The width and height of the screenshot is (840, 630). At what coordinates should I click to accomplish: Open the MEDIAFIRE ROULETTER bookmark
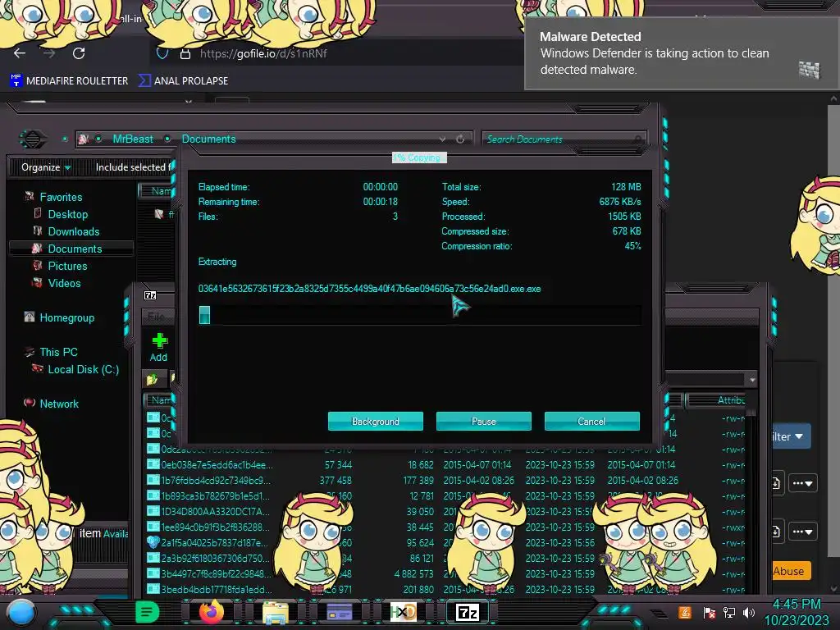69,81
